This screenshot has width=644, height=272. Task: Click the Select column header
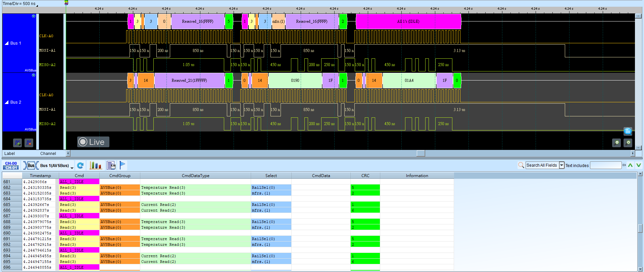pyautogui.click(x=271, y=176)
